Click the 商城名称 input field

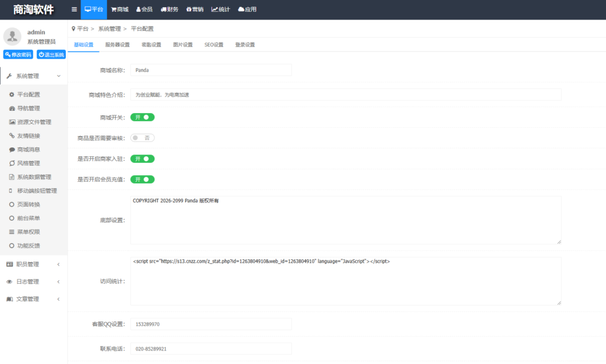211,70
